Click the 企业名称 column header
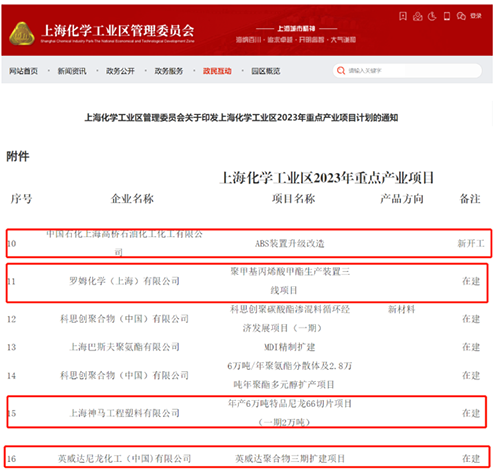 [132, 199]
